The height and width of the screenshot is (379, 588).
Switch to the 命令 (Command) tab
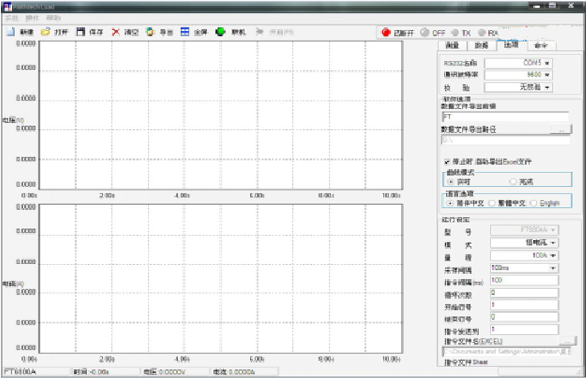click(541, 45)
